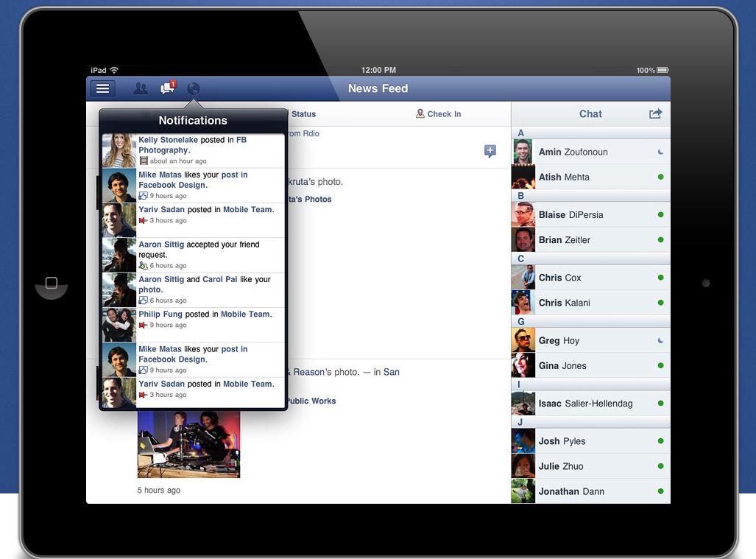Tap the Wi-Fi icon in the status bar
This screenshot has height=559, width=756.
pyautogui.click(x=114, y=70)
